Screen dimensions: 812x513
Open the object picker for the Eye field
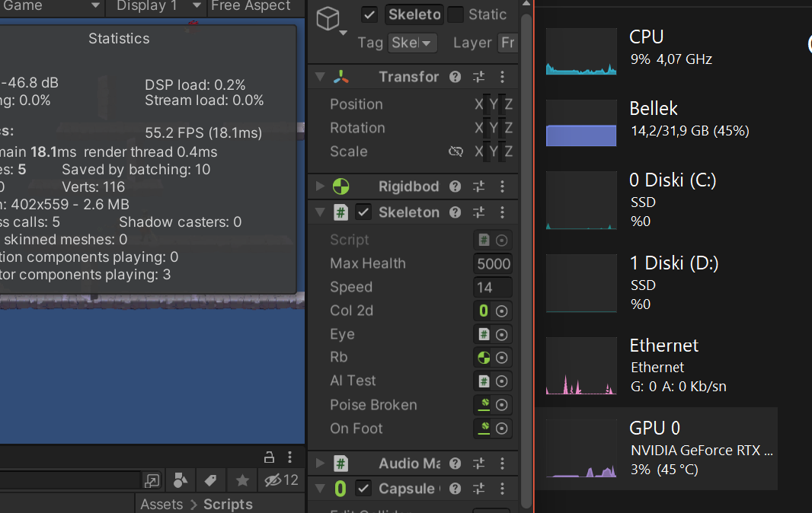501,334
